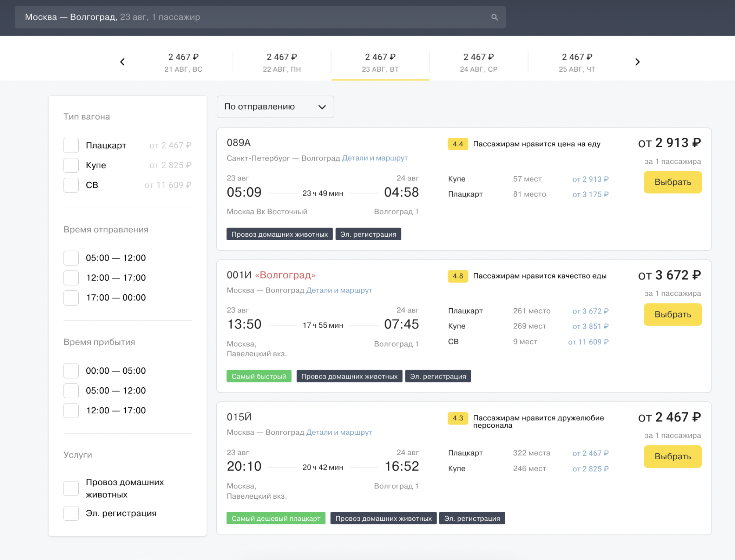Viewport: 735px width, 560px height.
Task: Click Эл. регистрация tag on train 001И
Action: coord(438,376)
